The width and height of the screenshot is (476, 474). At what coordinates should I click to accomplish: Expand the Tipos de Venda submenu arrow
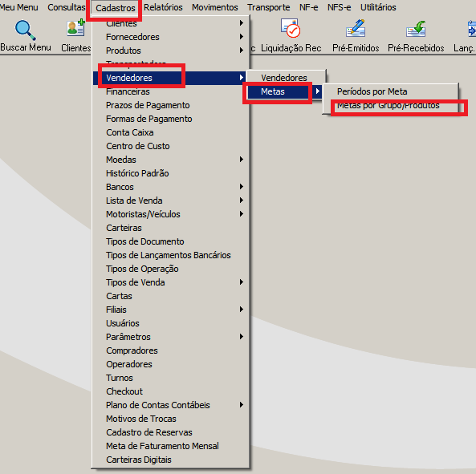(242, 282)
